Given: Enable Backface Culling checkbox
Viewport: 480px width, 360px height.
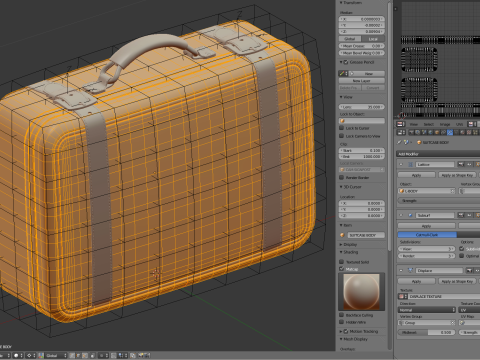Looking at the screenshot, I should pos(341,315).
